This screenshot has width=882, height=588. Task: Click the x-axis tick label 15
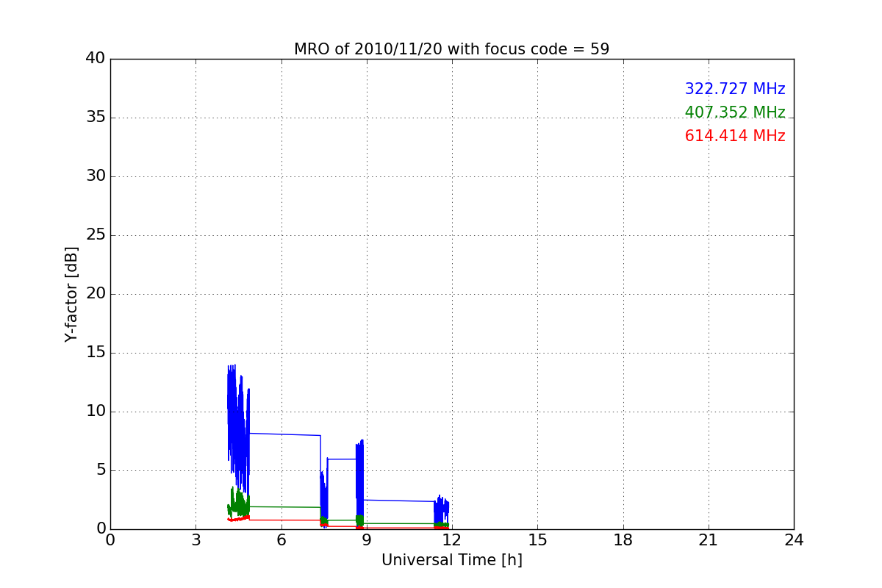tap(537, 540)
